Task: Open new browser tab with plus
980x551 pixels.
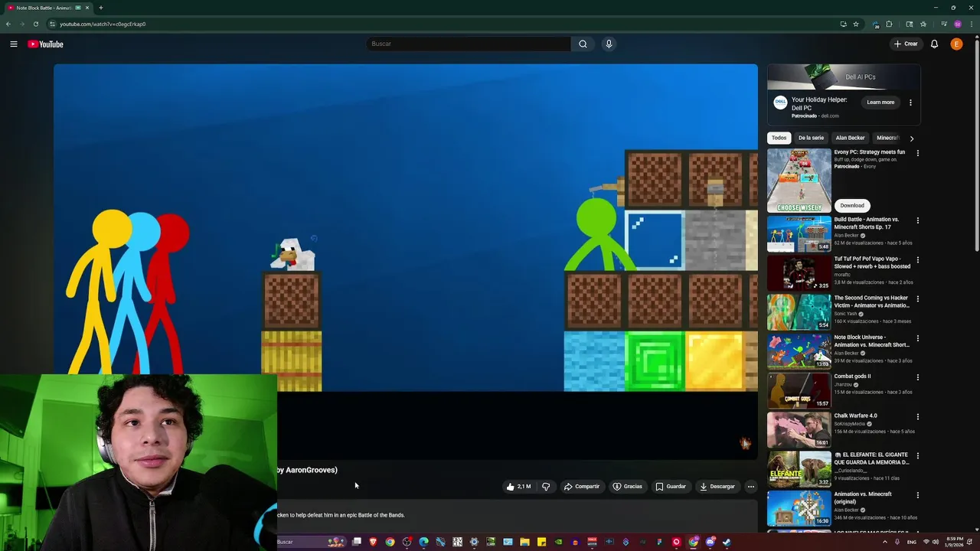Action: tap(100, 8)
